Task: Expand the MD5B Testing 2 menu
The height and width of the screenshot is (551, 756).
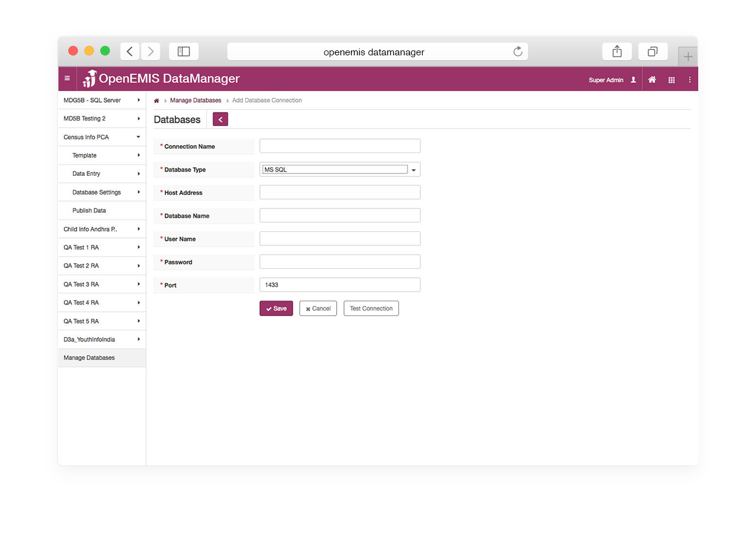Action: tap(102, 119)
